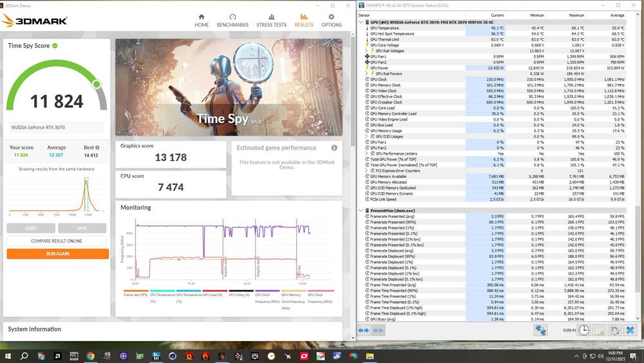Expand the PCI Express Error Counters row
Screen dimensions: 644x363
(367, 171)
